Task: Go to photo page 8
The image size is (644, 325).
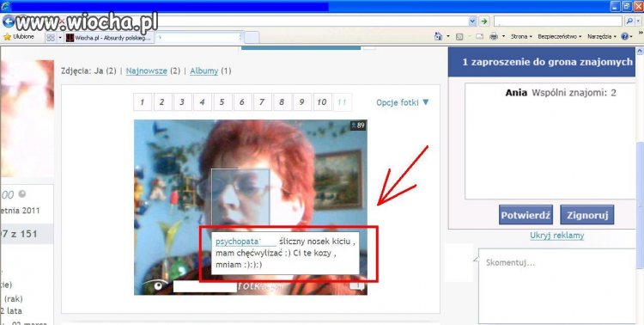Action: pyautogui.click(x=283, y=102)
